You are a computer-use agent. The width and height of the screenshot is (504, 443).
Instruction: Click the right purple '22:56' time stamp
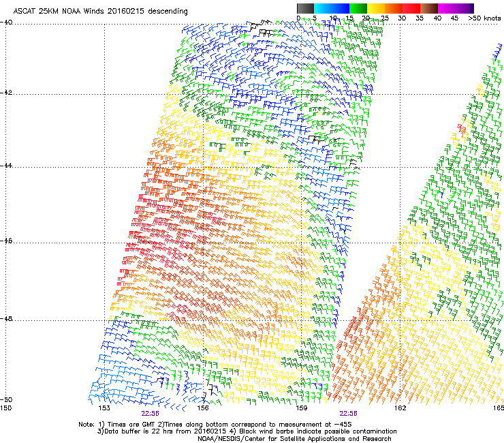click(349, 414)
